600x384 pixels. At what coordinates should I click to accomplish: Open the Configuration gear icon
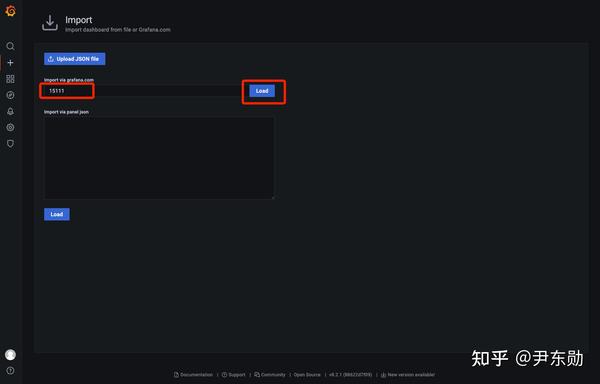click(x=10, y=127)
